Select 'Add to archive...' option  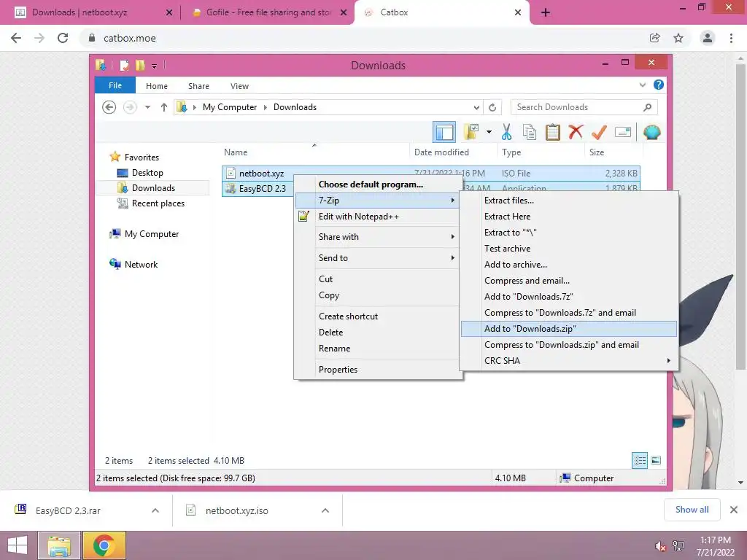pyautogui.click(x=569, y=264)
